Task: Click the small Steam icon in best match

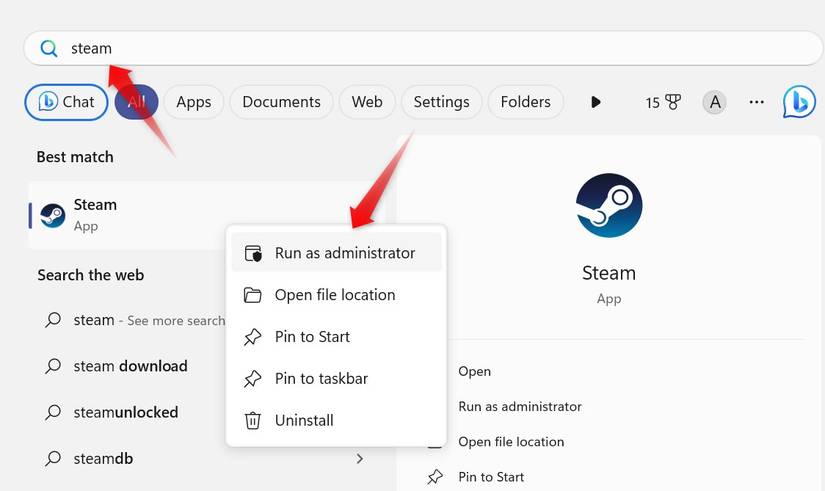Action: pyautogui.click(x=53, y=215)
